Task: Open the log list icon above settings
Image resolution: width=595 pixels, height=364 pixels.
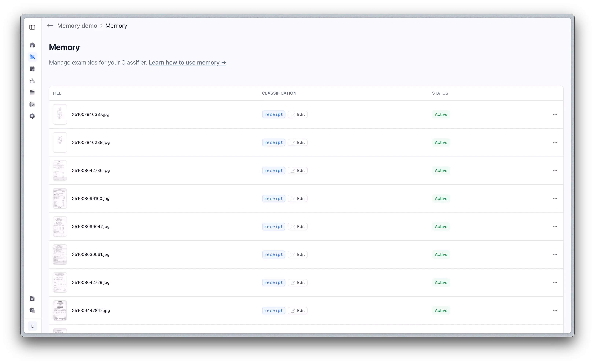Action: click(32, 104)
